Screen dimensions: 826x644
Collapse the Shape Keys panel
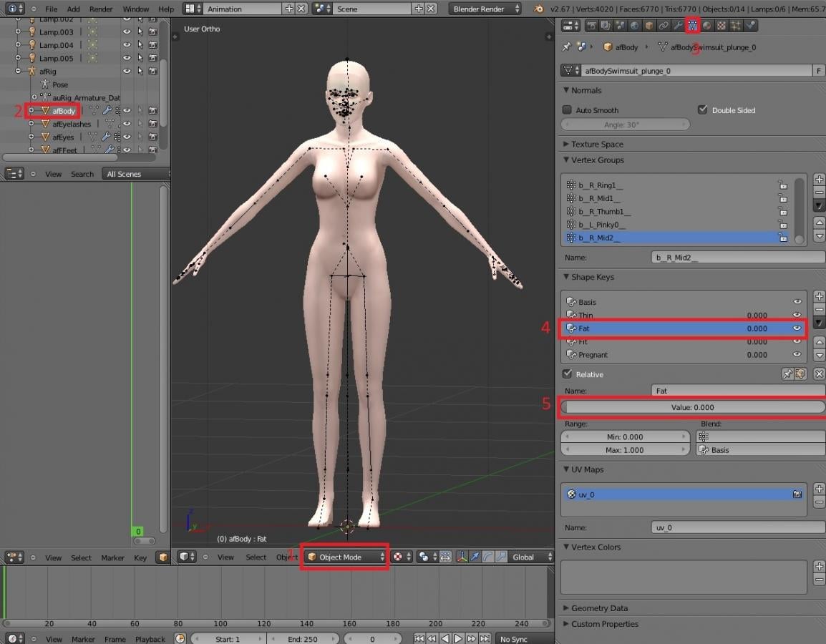(566, 276)
